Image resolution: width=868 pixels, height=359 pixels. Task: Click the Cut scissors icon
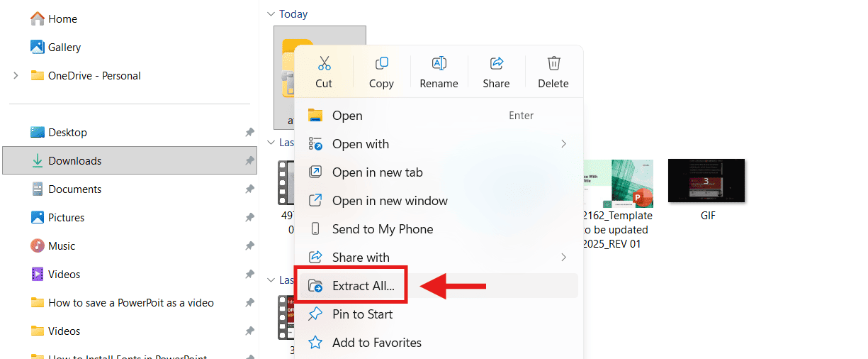324,64
